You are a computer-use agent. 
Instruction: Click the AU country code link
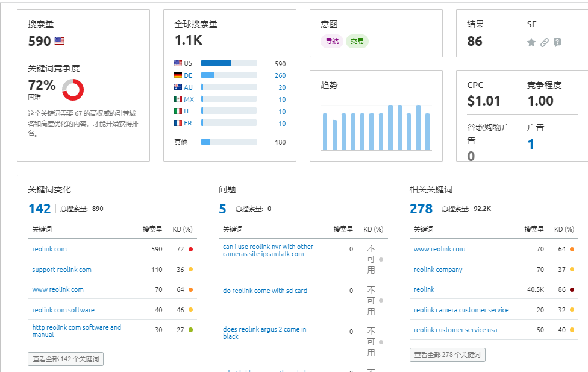click(x=188, y=87)
